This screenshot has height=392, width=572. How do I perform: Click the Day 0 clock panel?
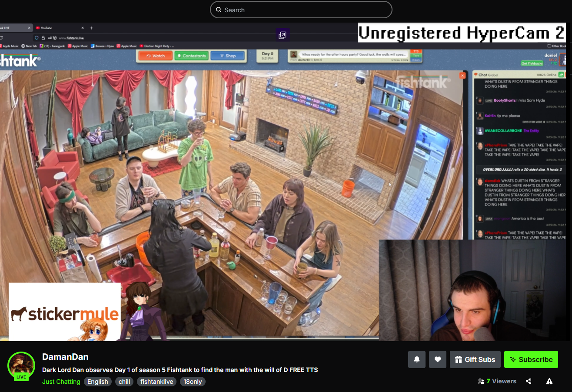coord(268,56)
